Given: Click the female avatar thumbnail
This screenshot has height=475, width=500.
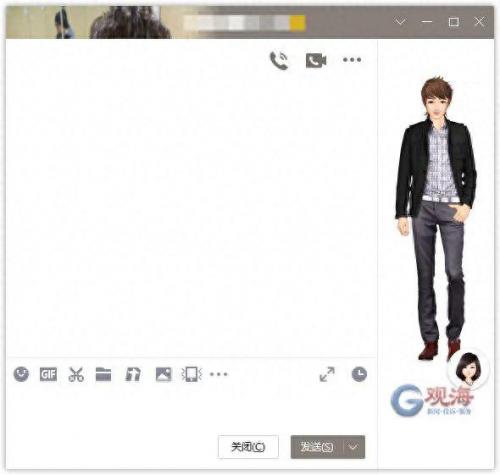Looking at the screenshot, I should coord(468,369).
